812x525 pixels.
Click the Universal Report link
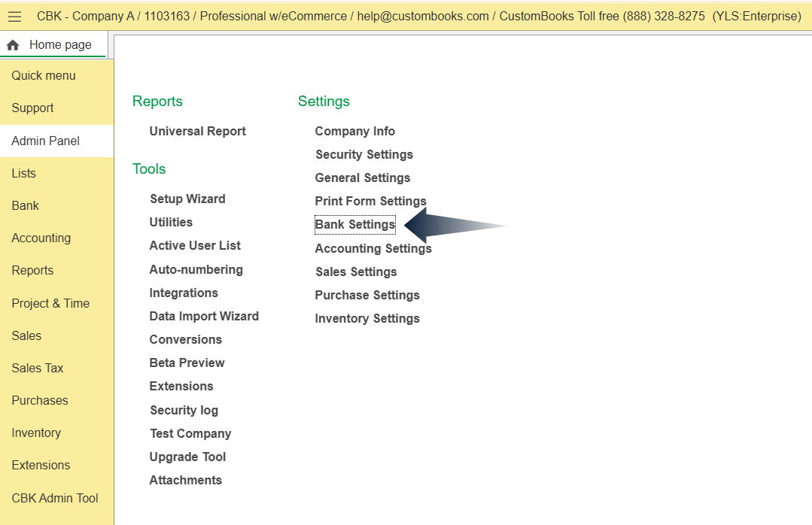197,131
